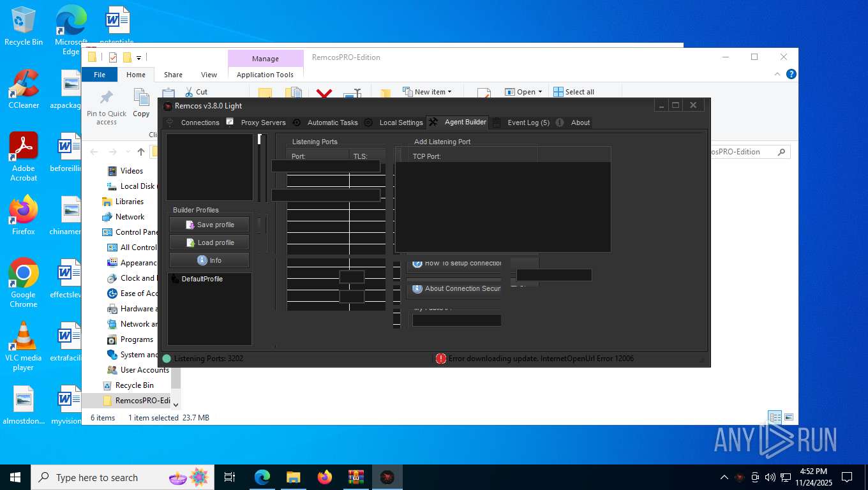Click the TCP Port label

[426, 156]
